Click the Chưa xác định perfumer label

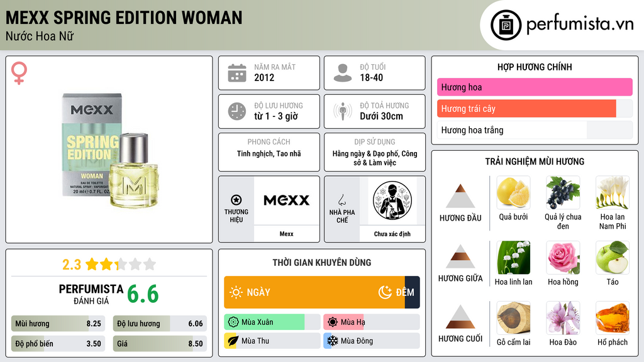[x=392, y=234]
